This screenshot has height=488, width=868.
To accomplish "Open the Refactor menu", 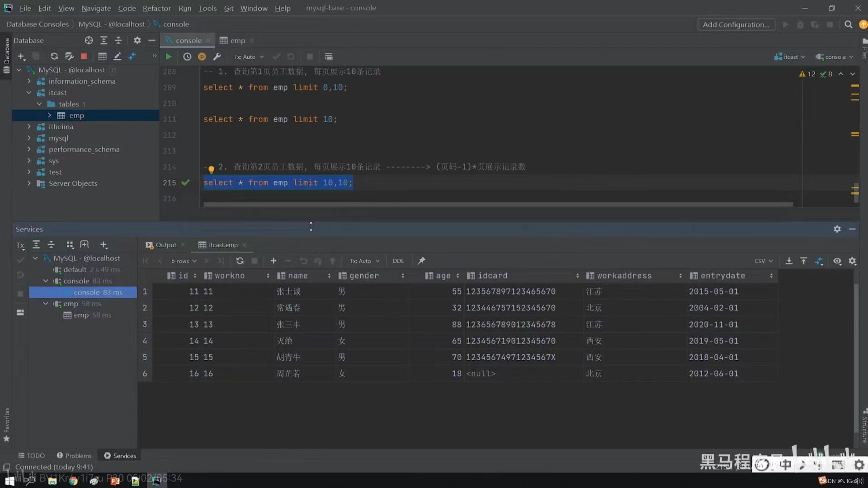I will (156, 8).
